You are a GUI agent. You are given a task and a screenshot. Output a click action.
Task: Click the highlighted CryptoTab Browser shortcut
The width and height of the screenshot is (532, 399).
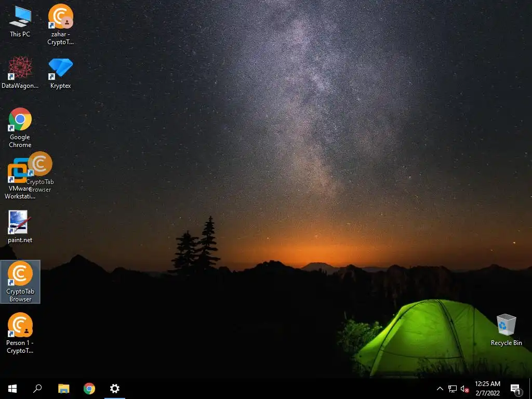tap(20, 282)
